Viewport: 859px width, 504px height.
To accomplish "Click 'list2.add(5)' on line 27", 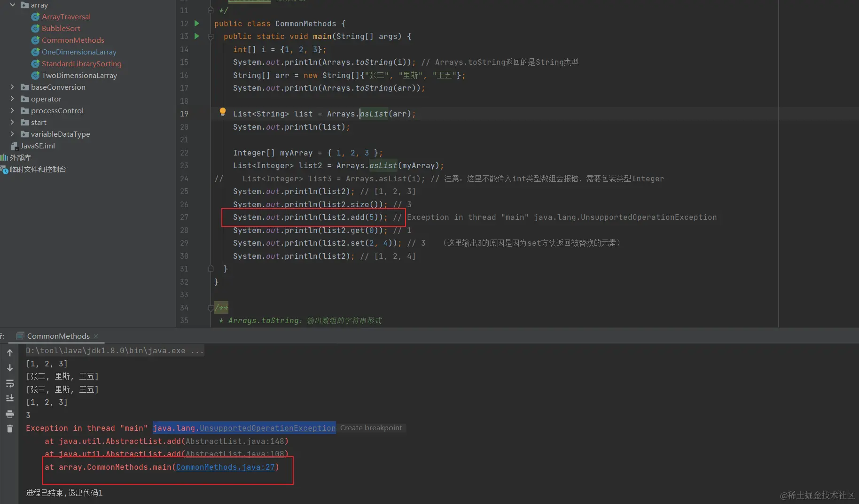I will pyautogui.click(x=351, y=217).
